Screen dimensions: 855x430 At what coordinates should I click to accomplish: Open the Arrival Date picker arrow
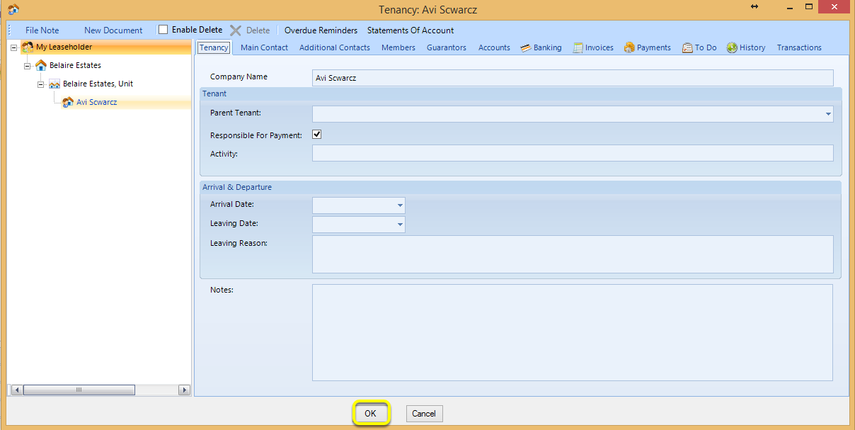[400, 205]
